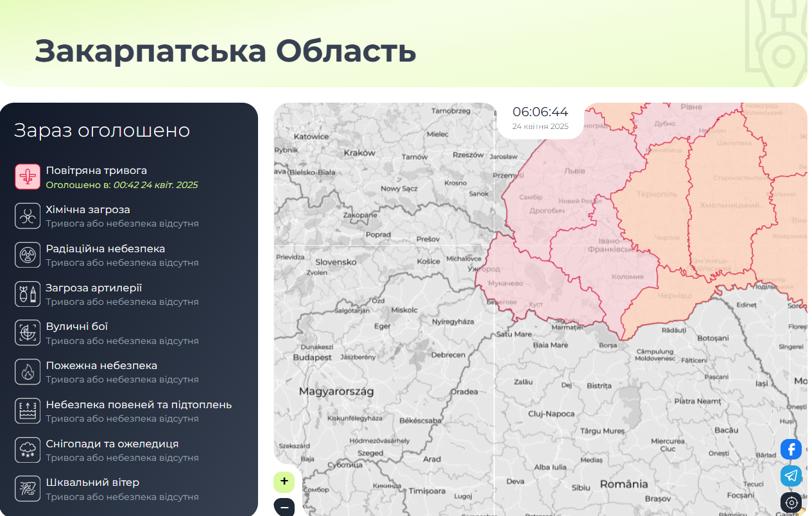The image size is (812, 516).
Task: Select 'Хімічна загроза' label
Action: [88, 210]
